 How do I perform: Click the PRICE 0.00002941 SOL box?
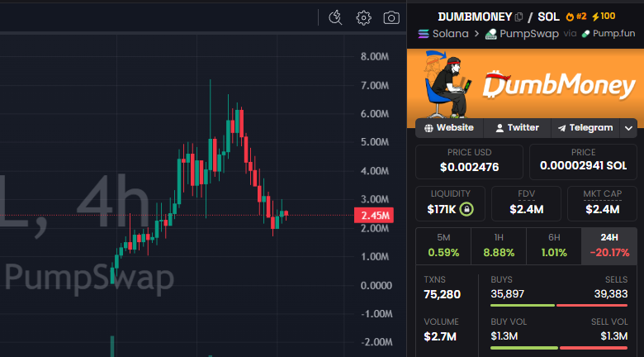pyautogui.click(x=583, y=162)
